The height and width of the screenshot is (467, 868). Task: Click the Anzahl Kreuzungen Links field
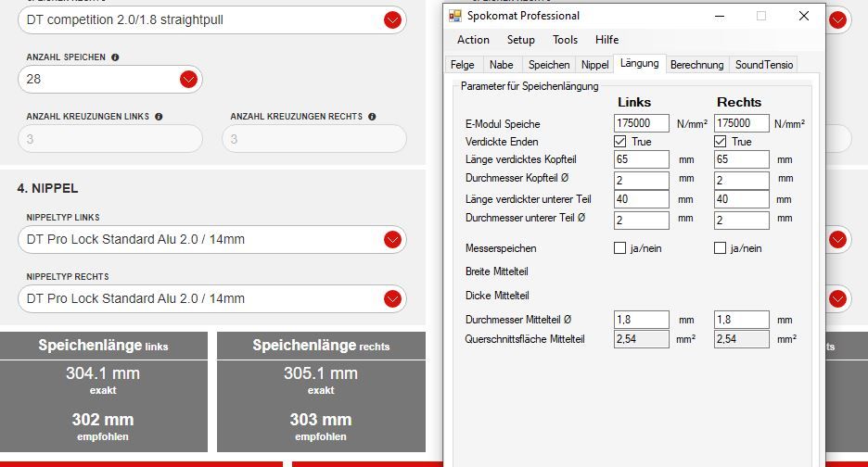pos(110,139)
